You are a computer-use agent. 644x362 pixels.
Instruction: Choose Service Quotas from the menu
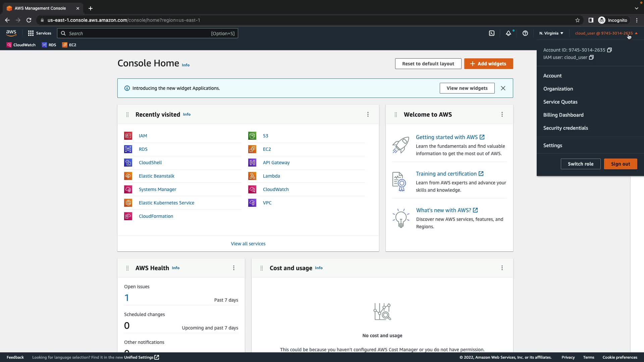tap(560, 102)
